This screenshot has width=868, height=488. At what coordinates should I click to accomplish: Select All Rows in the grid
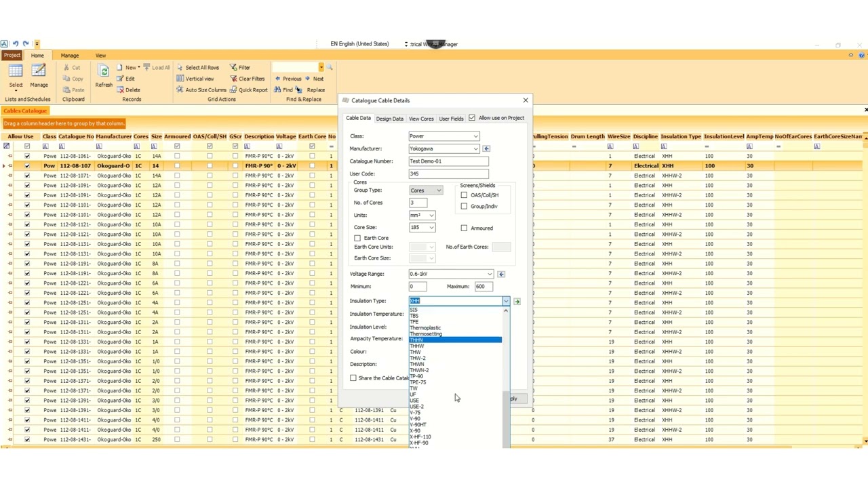(198, 68)
